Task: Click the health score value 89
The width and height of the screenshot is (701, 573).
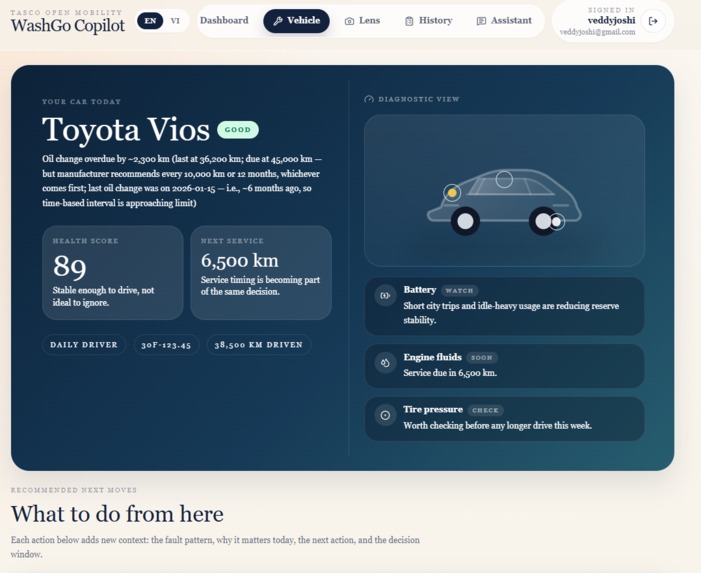Action: click(x=70, y=266)
